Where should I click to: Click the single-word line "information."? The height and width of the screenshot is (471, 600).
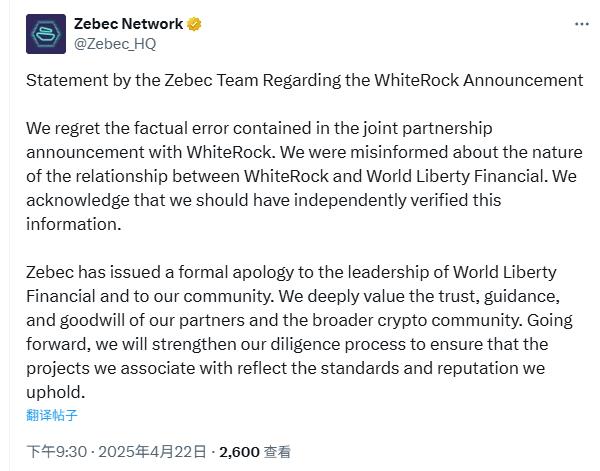point(73,224)
